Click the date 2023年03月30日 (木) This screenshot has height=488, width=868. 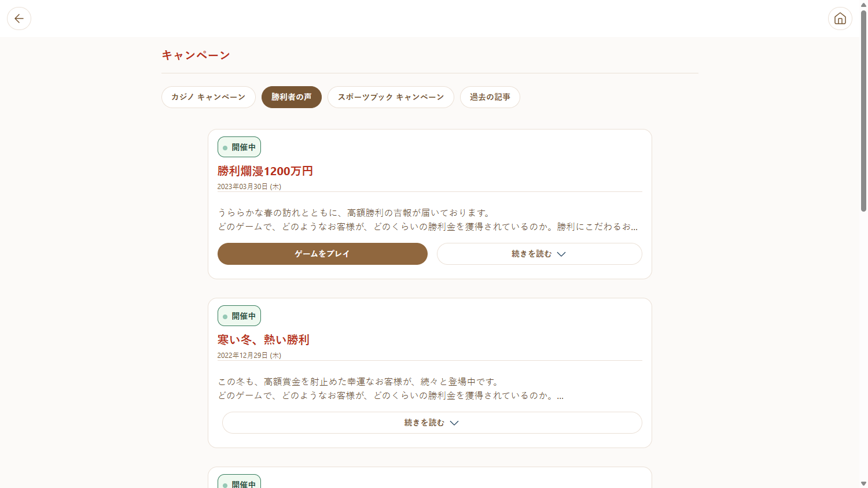(x=249, y=187)
